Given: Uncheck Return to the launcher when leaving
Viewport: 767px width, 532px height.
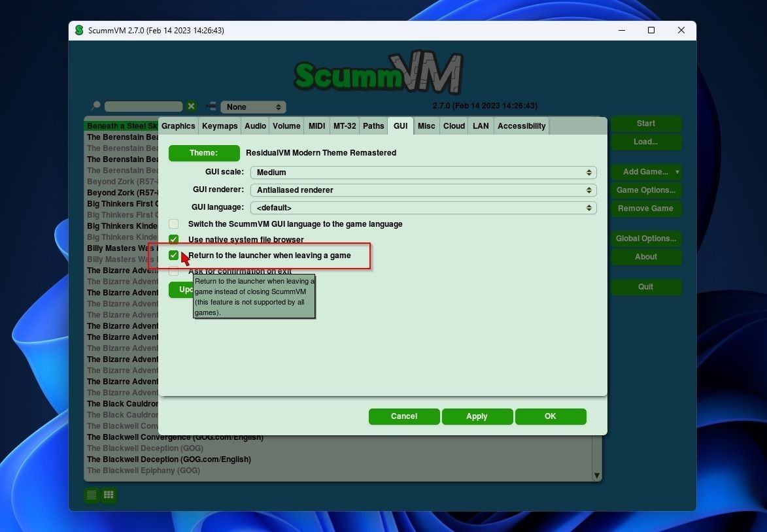Looking at the screenshot, I should [x=174, y=256].
